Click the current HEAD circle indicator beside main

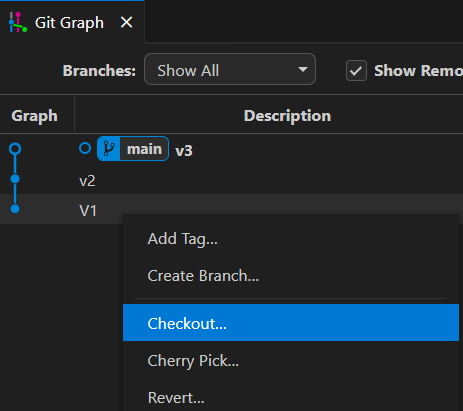85,148
